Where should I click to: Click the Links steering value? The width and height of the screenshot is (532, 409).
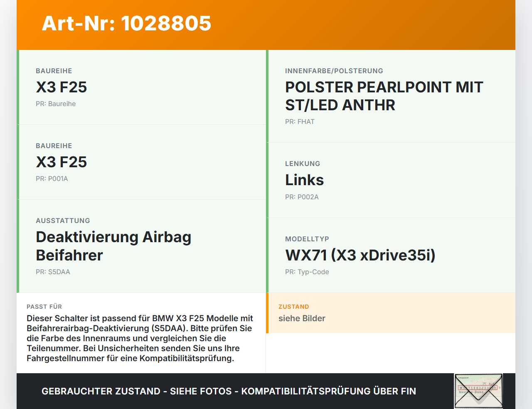[304, 180]
